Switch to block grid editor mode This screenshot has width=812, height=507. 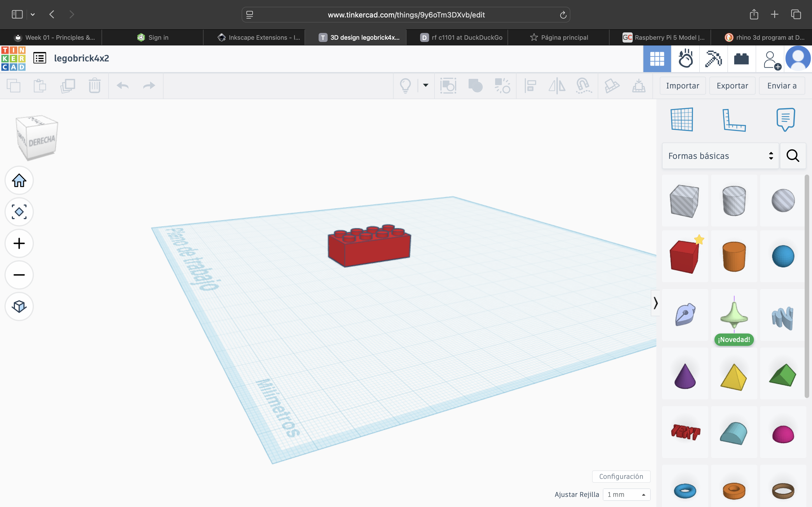coord(657,59)
